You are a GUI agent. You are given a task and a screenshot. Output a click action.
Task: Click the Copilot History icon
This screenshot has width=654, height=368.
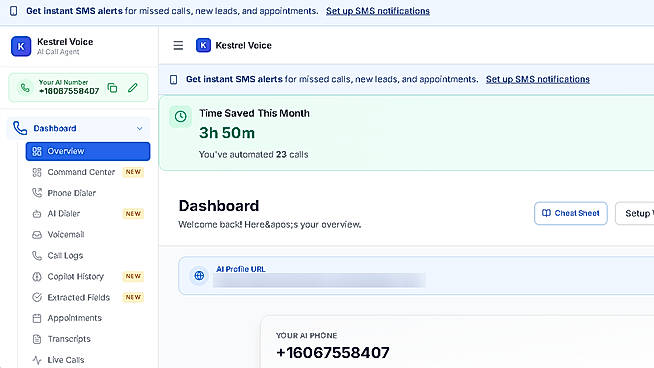37,276
